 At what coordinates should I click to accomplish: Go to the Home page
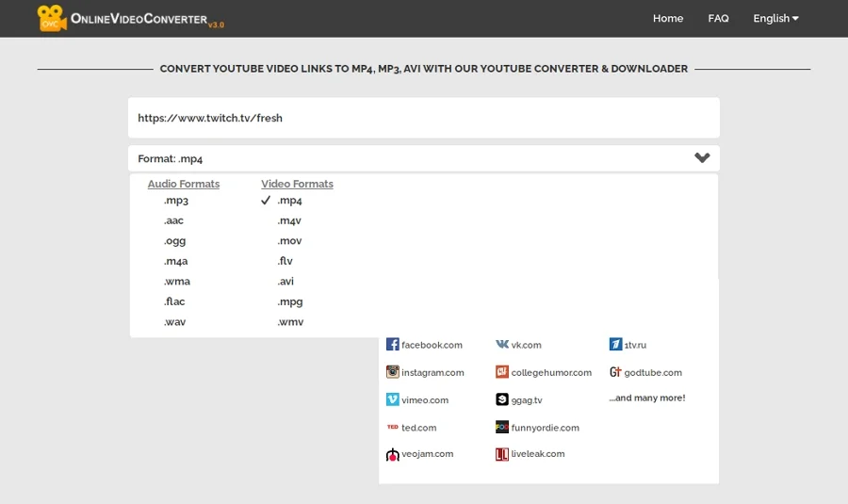(668, 18)
